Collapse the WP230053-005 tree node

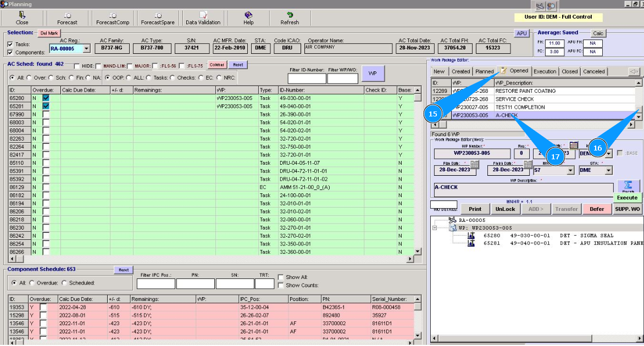435,228
